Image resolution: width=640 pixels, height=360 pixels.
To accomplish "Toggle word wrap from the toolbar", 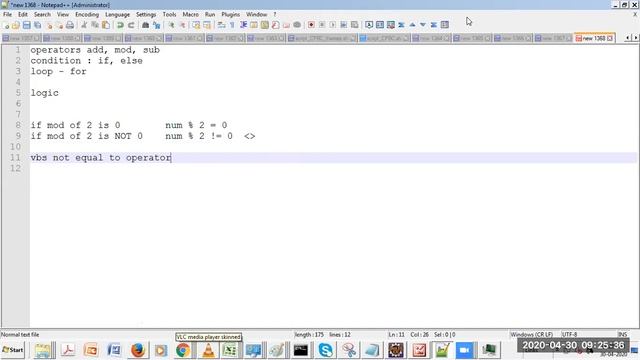I will [222, 25].
